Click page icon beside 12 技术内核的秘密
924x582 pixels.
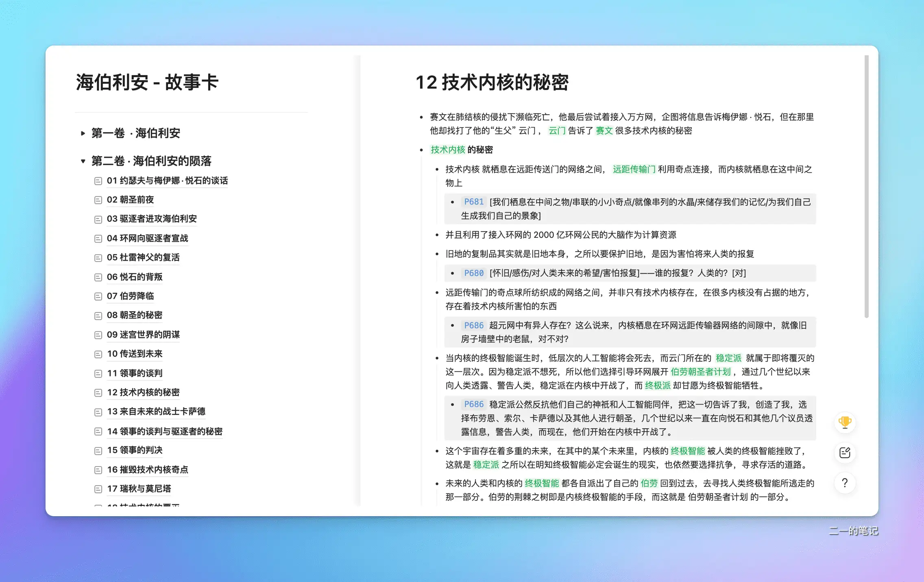click(x=98, y=393)
